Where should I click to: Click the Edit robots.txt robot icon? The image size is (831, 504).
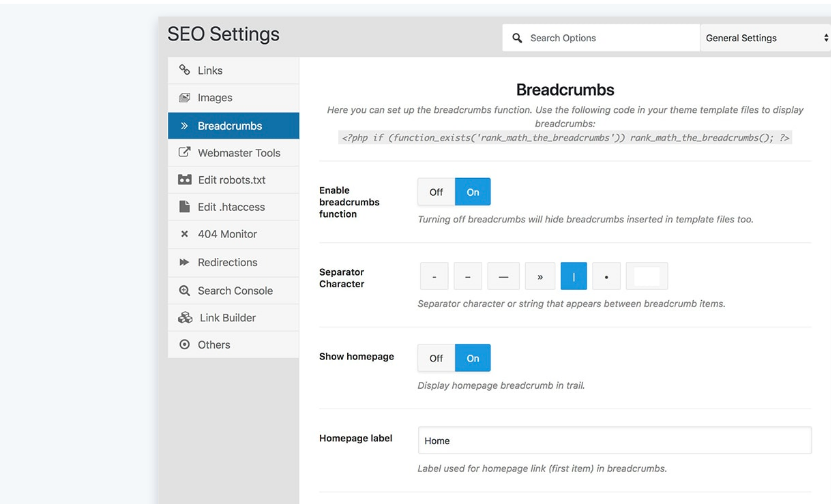pyautogui.click(x=184, y=179)
